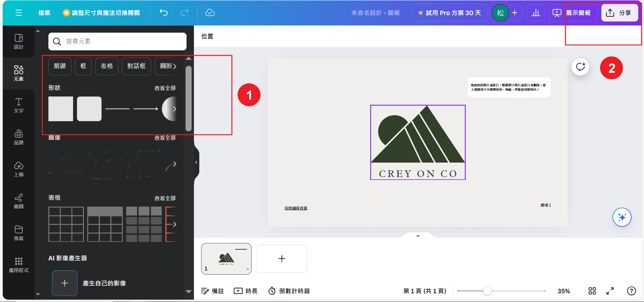The width and height of the screenshot is (644, 302).
Task: Open the help question mark
Action: 632,291
